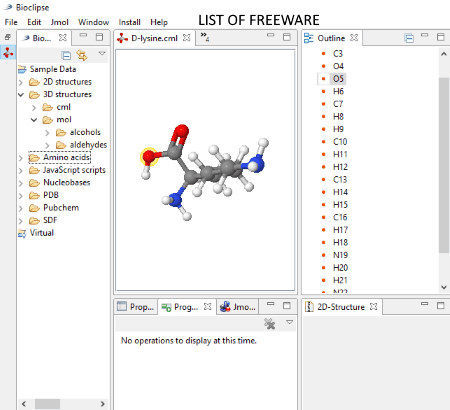Expand the Nucleobases folder
The height and width of the screenshot is (410, 450).
(x=21, y=183)
